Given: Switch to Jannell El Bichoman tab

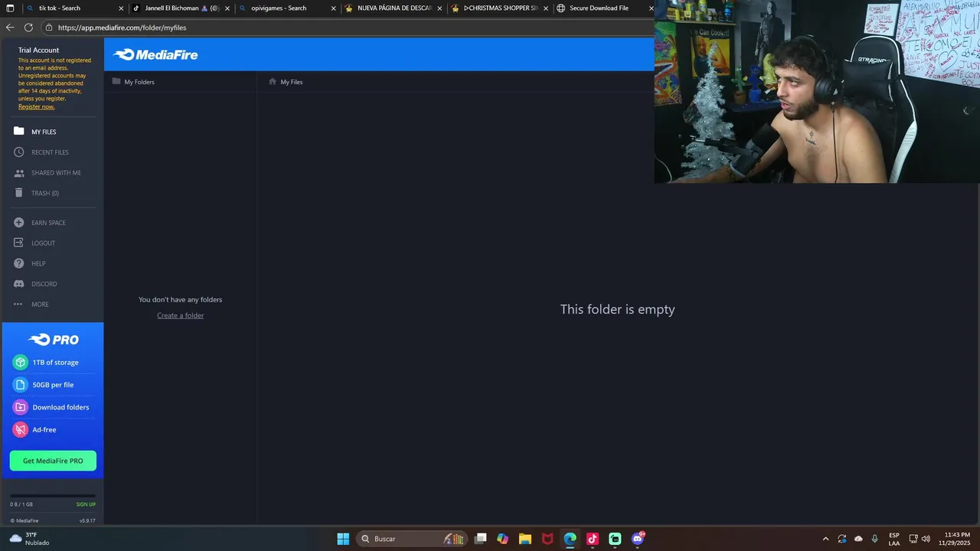Looking at the screenshot, I should point(181,8).
